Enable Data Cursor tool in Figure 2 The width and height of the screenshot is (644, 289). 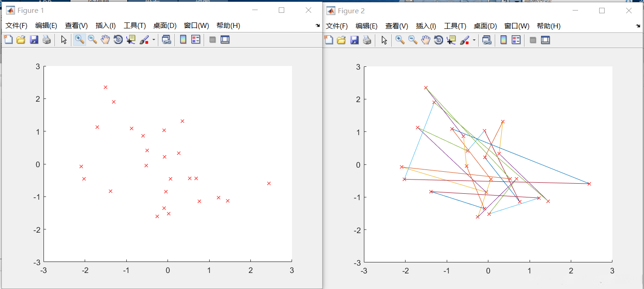point(451,40)
